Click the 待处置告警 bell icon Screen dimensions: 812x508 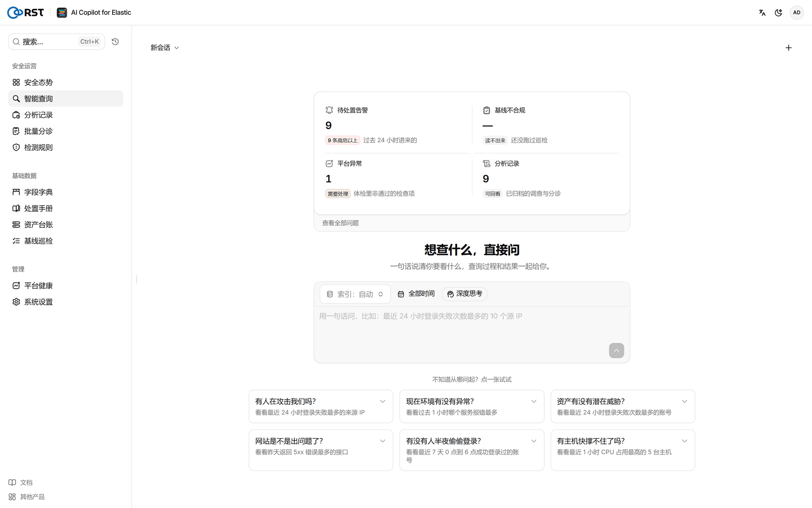pos(329,110)
